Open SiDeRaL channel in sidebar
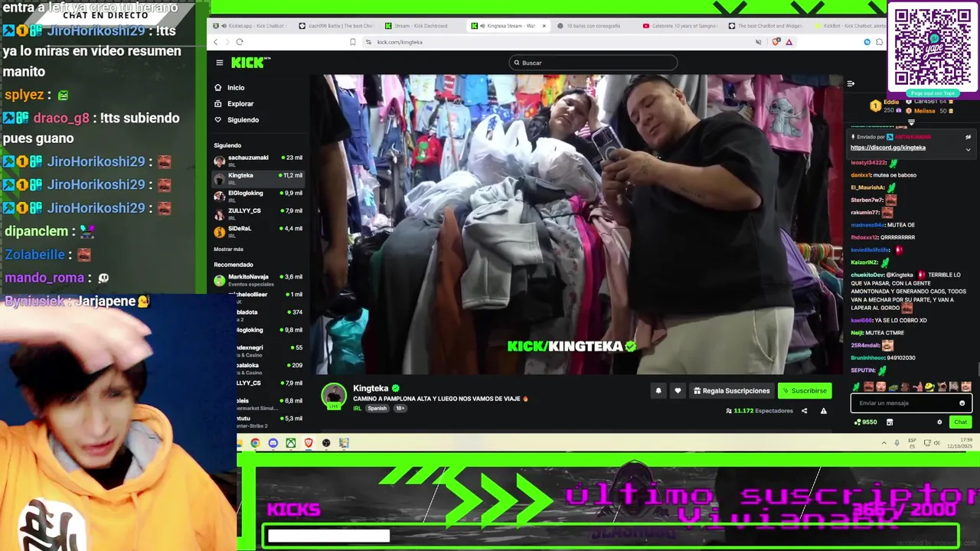Screen dimensions: 980x551 258,231
